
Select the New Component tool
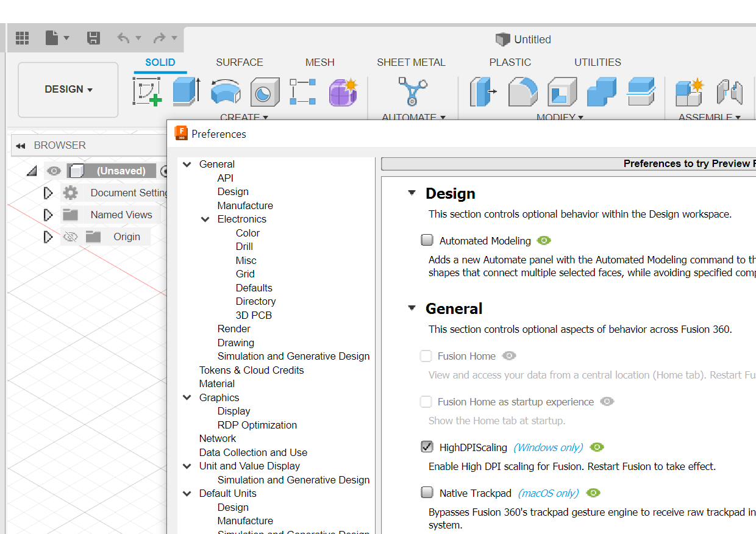tap(690, 91)
